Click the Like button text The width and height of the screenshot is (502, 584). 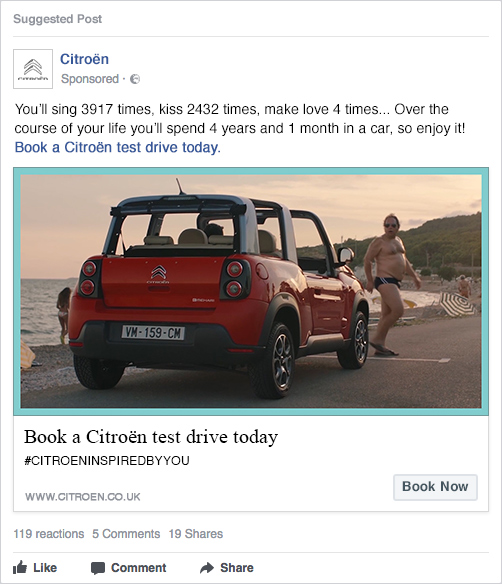[x=45, y=568]
